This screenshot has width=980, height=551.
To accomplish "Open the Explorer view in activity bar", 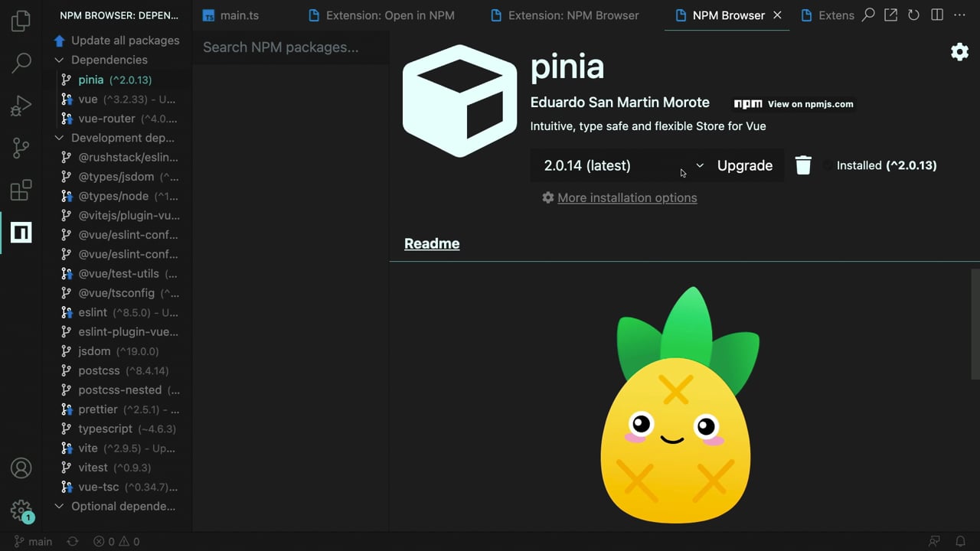I will (21, 21).
